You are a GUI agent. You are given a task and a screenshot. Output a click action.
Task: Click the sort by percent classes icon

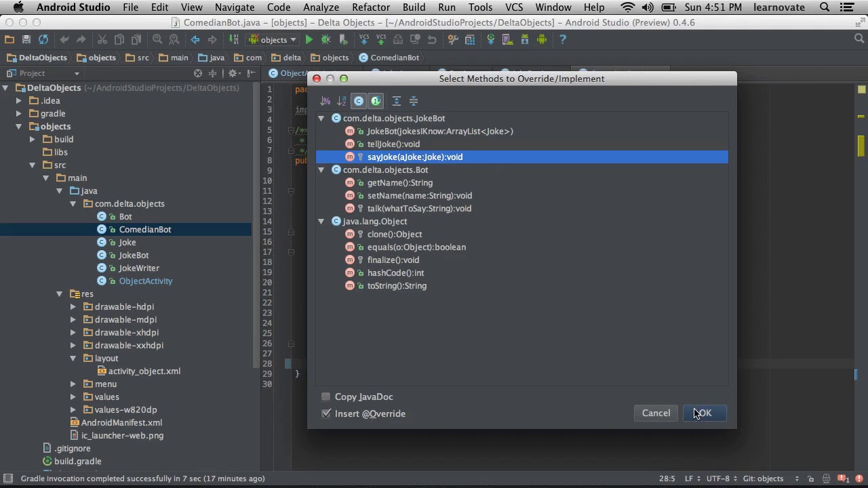[x=325, y=101]
